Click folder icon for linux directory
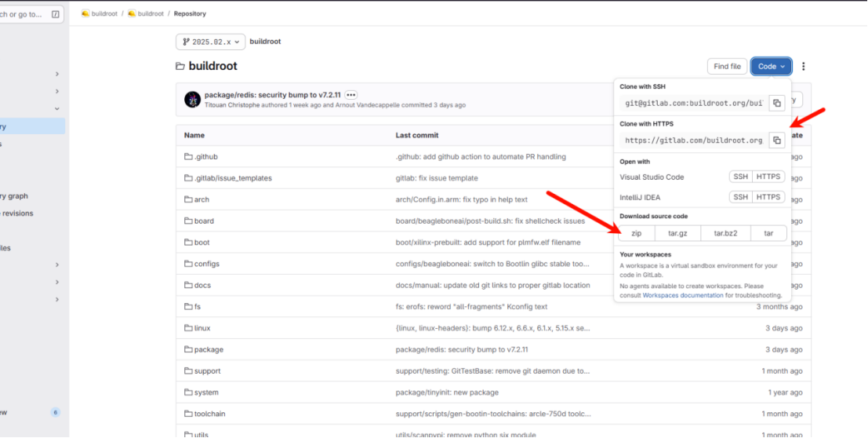868x438 pixels. point(188,328)
